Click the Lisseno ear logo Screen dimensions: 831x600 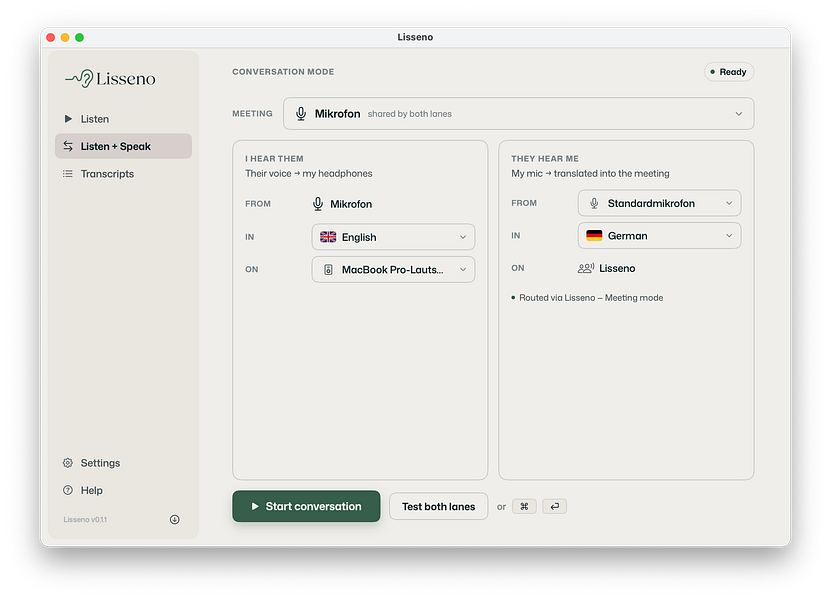pos(79,78)
